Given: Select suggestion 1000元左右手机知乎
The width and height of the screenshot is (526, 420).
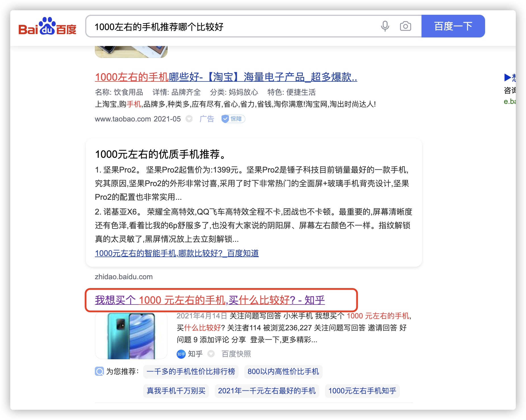Looking at the screenshot, I should 362,391.
